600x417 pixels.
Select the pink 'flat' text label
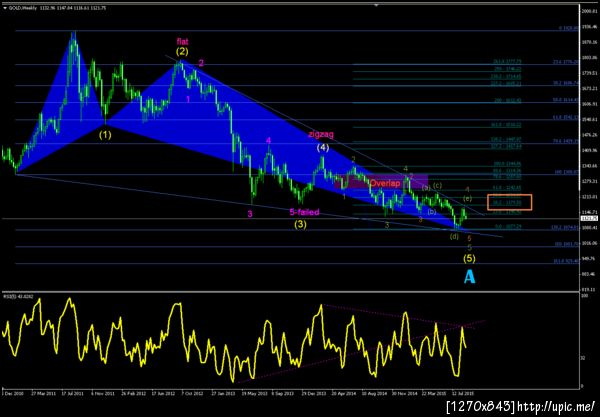point(183,41)
